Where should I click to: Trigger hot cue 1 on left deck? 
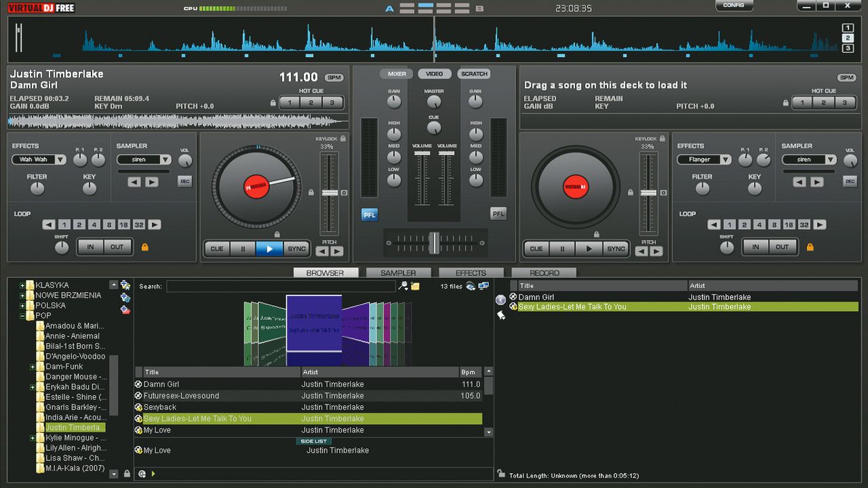pos(290,103)
